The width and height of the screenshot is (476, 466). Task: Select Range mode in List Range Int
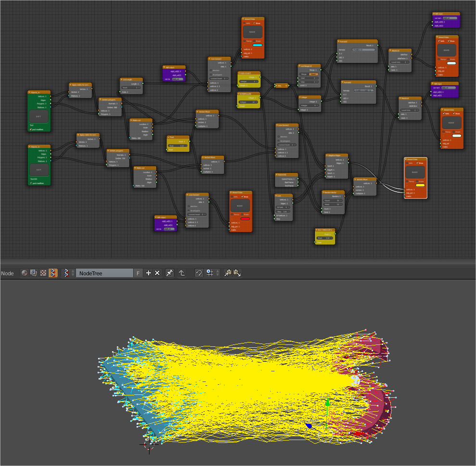coord(304,74)
